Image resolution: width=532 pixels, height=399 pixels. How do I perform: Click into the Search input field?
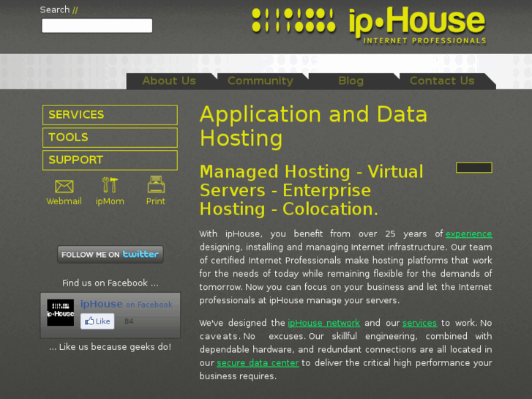pyautogui.click(x=97, y=26)
